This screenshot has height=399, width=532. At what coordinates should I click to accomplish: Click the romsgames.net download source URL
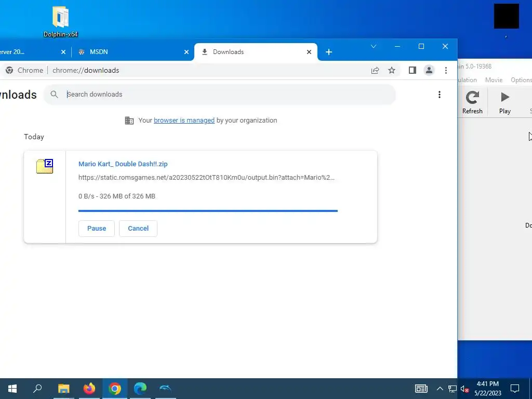click(x=206, y=178)
